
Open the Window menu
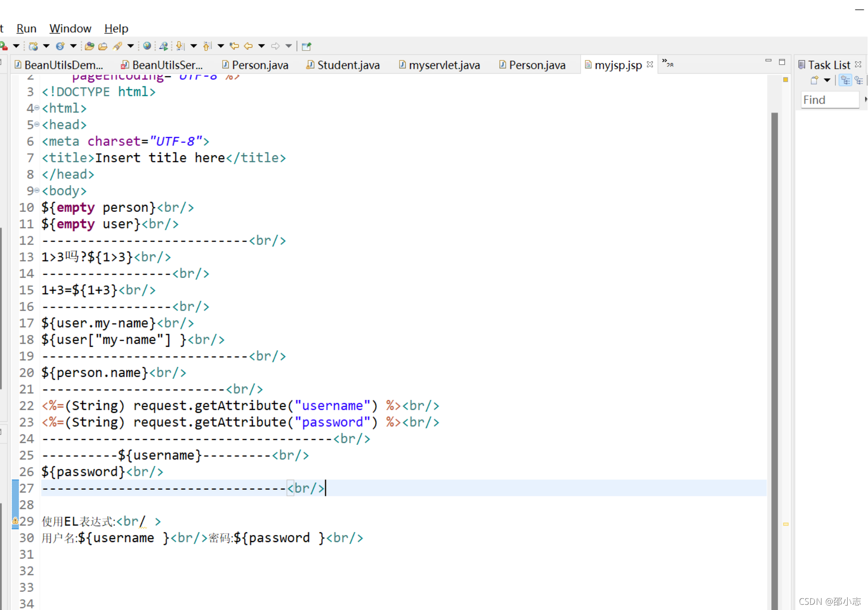(x=70, y=28)
